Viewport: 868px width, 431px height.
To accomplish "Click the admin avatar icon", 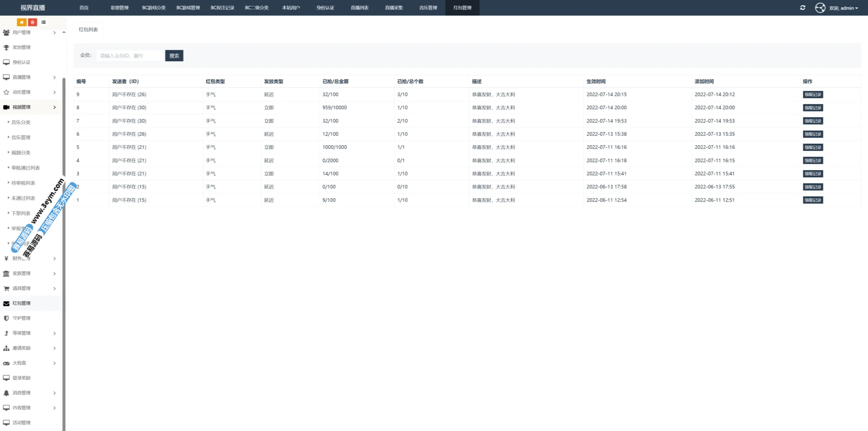I will tap(820, 8).
